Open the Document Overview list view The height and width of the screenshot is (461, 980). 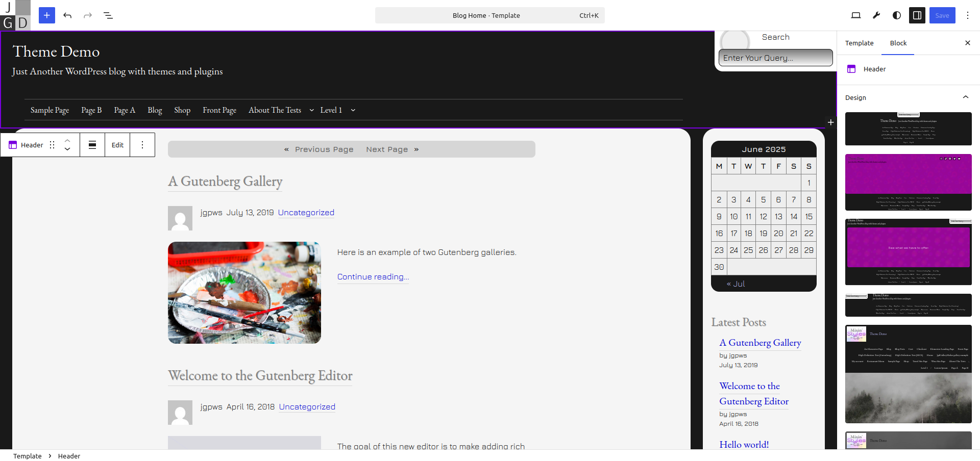pos(108,15)
